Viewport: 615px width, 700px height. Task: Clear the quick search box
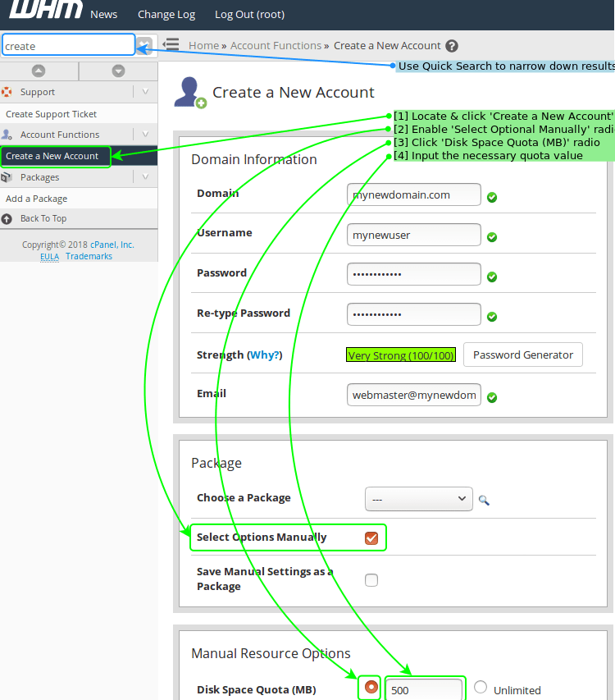tap(144, 45)
